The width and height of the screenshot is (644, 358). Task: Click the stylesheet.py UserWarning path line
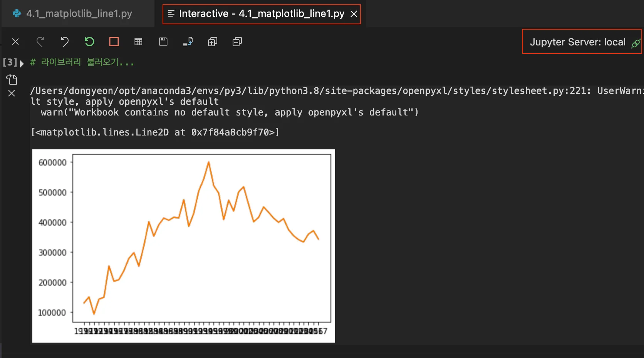pos(337,91)
